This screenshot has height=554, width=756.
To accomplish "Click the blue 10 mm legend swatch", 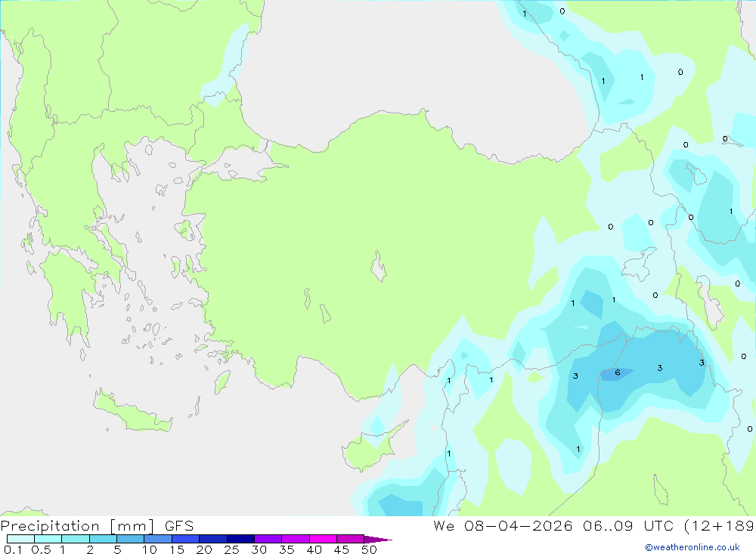I will click(158, 539).
